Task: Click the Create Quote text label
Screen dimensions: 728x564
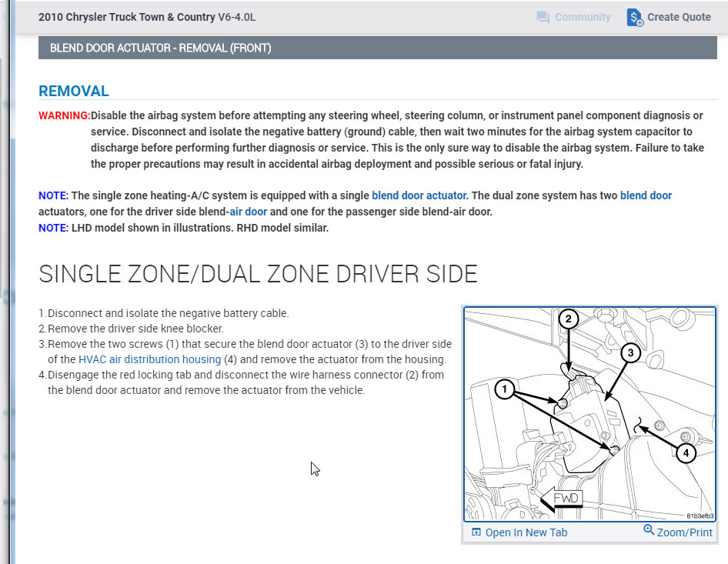Action: [x=679, y=17]
